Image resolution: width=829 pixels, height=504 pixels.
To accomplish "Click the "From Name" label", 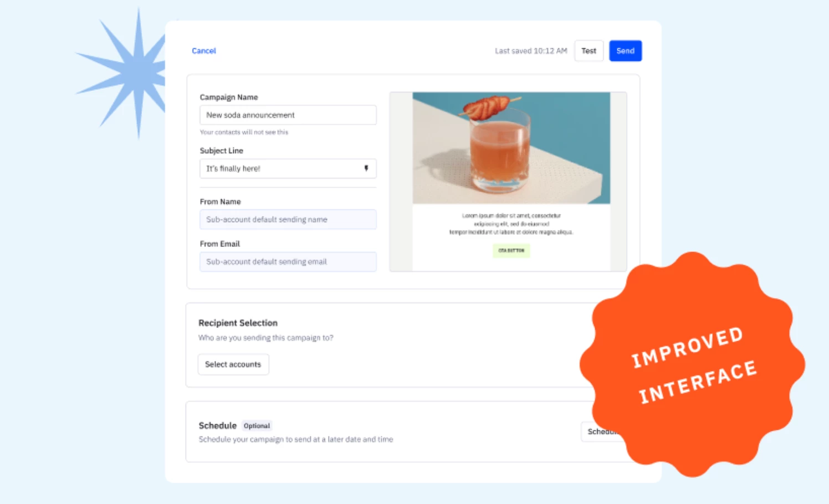I will (x=221, y=202).
